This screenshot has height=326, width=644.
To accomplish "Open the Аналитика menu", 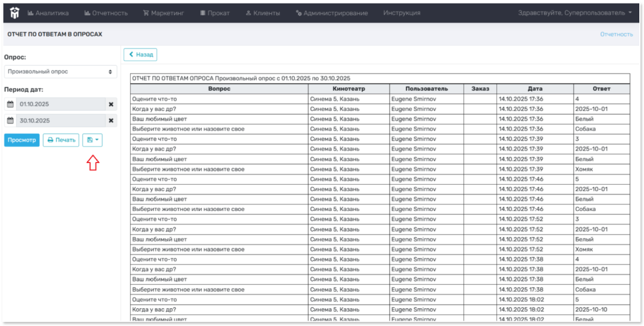I will [x=48, y=13].
